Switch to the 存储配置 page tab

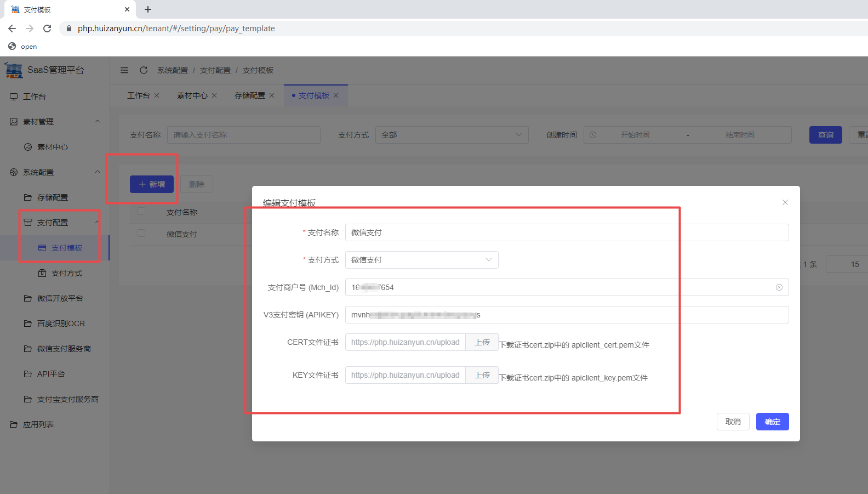[x=250, y=95]
